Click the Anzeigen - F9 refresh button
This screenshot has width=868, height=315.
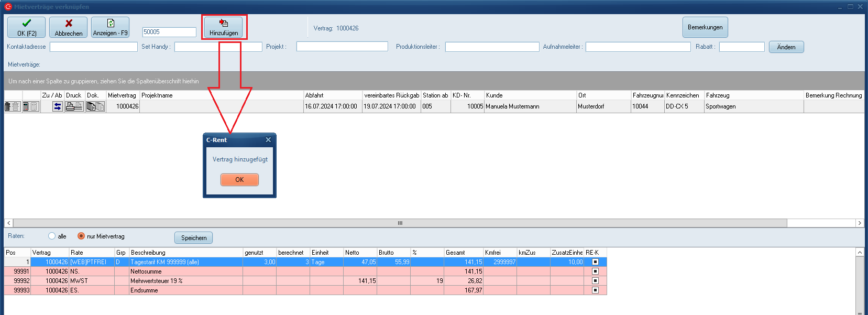110,27
